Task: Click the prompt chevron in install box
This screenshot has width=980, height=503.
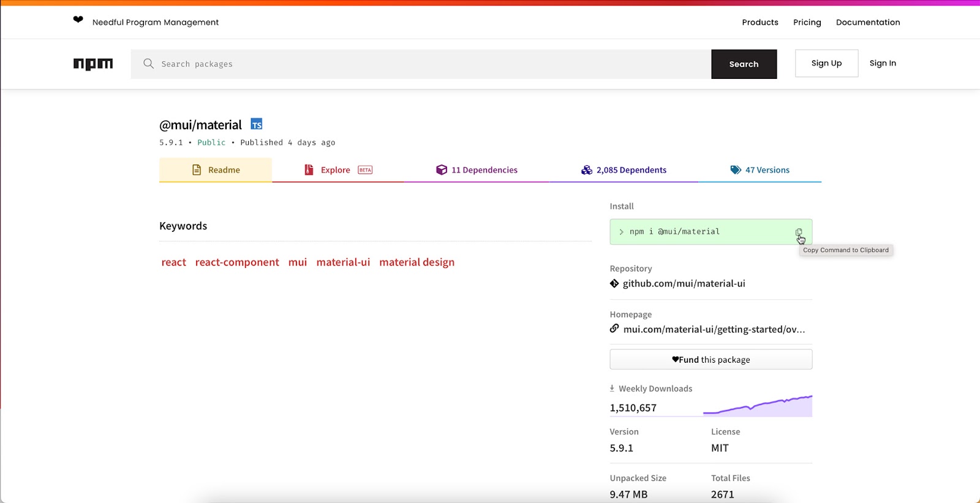Action: pos(621,232)
